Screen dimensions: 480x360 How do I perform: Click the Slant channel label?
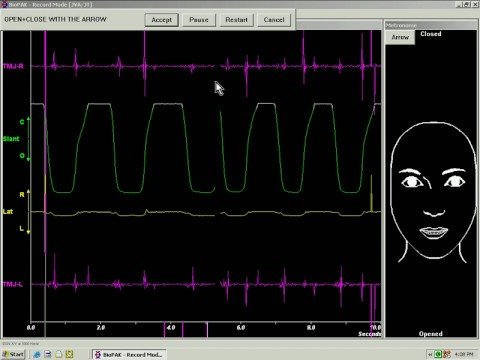pos(11,139)
